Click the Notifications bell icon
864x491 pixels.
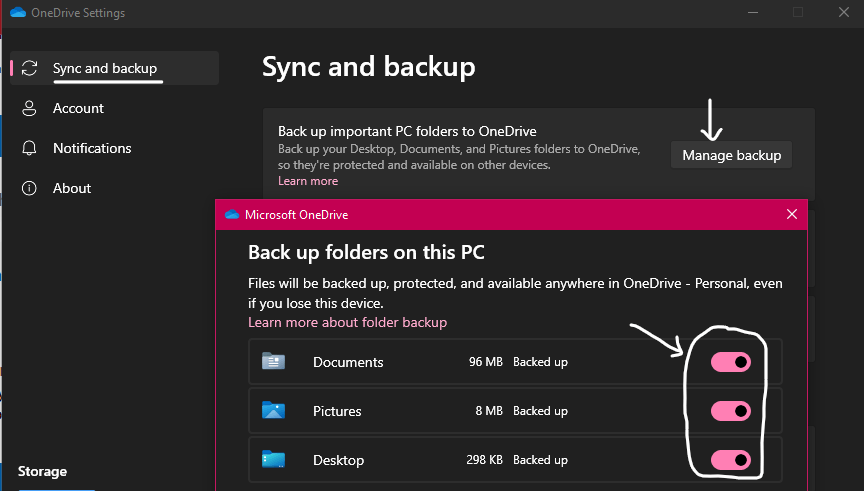point(30,148)
